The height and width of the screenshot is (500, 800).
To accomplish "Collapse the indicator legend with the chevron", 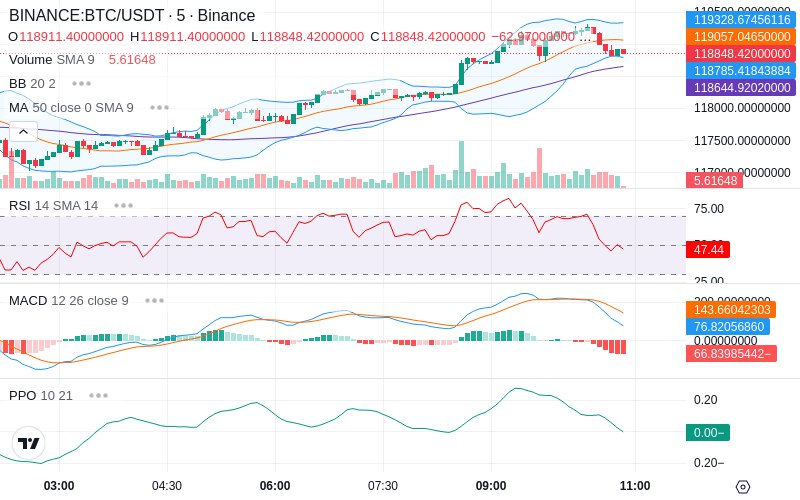I will (23, 132).
